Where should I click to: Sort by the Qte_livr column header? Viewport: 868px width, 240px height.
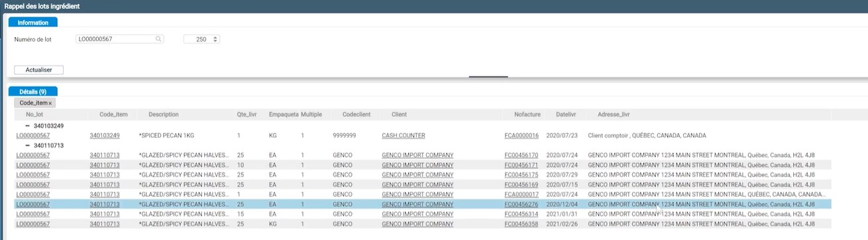point(246,115)
